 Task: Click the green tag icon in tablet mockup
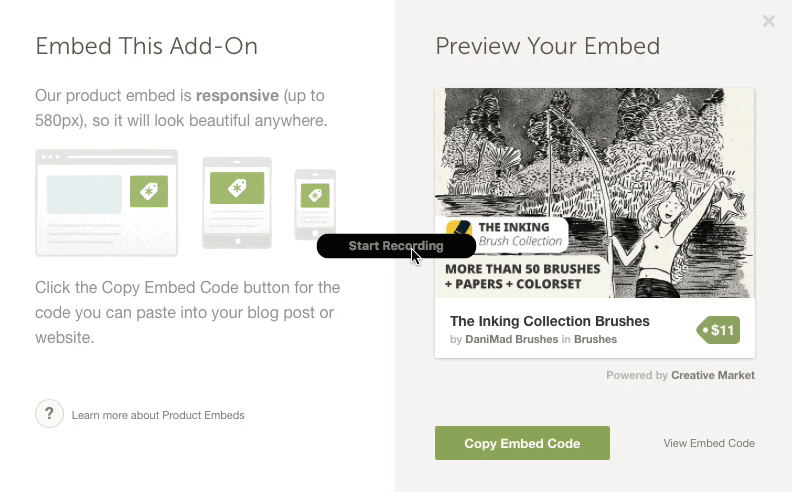(x=237, y=188)
